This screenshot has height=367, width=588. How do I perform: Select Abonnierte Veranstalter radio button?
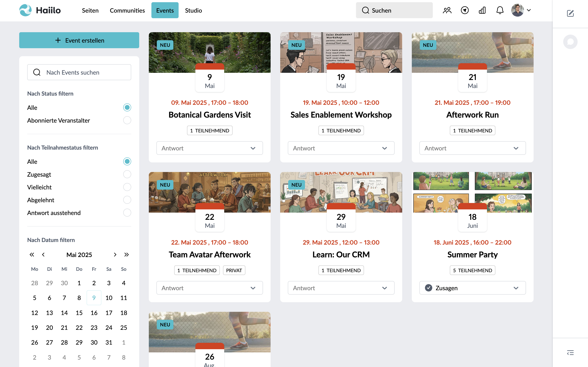(x=127, y=120)
